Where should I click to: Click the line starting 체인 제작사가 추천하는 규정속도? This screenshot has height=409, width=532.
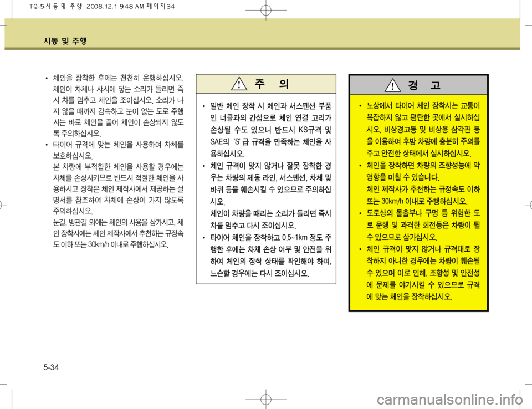pos(423,195)
